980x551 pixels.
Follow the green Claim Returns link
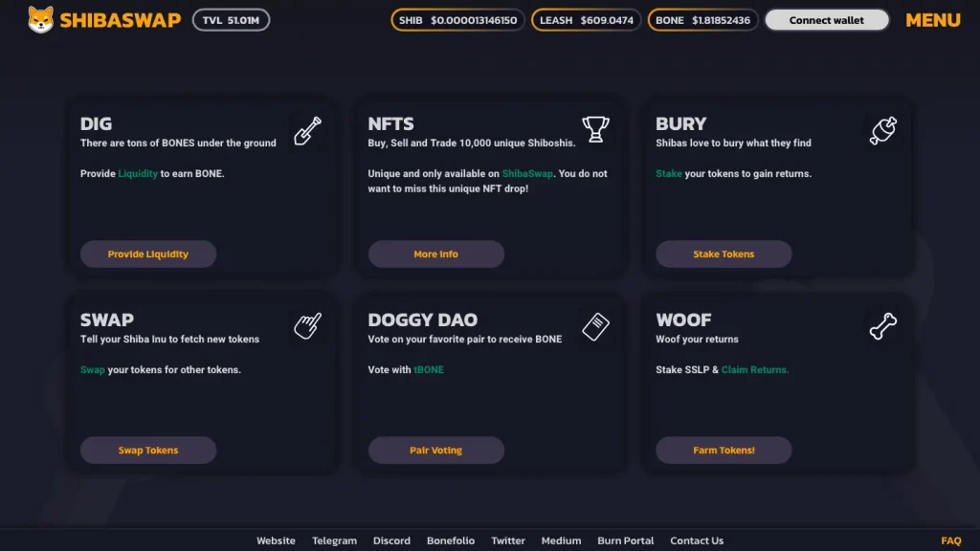[x=755, y=370]
